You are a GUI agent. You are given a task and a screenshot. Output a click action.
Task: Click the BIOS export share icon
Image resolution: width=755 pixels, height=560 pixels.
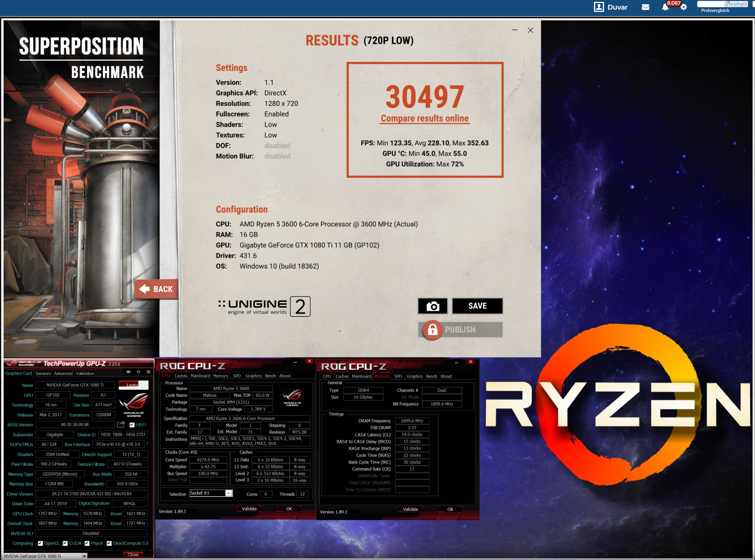coord(121,424)
